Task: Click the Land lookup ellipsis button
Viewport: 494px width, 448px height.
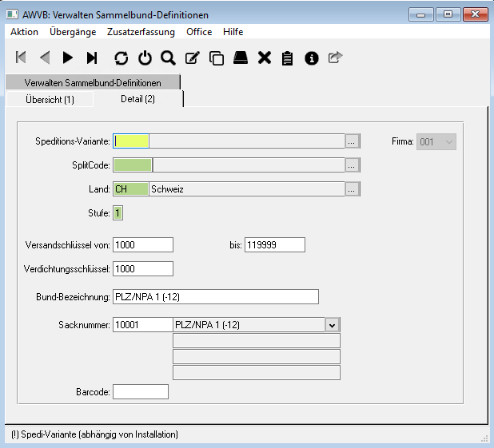Action: coord(353,189)
